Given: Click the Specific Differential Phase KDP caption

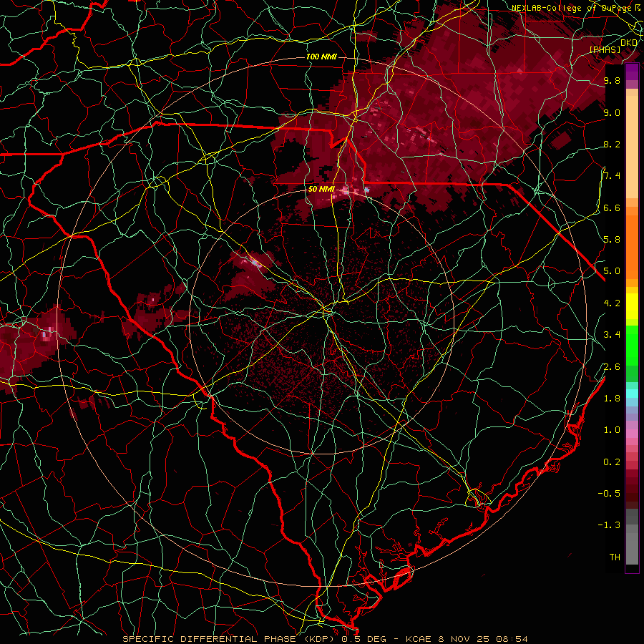Looking at the screenshot, I should [325, 639].
